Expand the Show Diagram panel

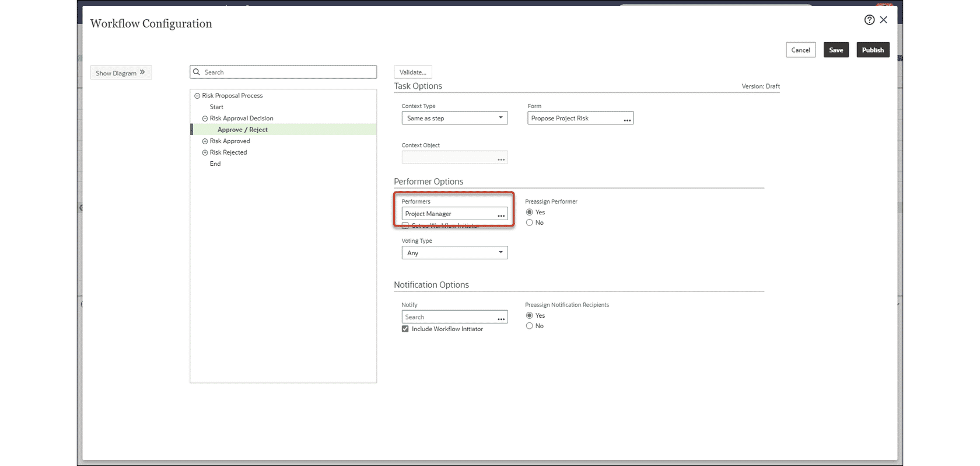121,73
